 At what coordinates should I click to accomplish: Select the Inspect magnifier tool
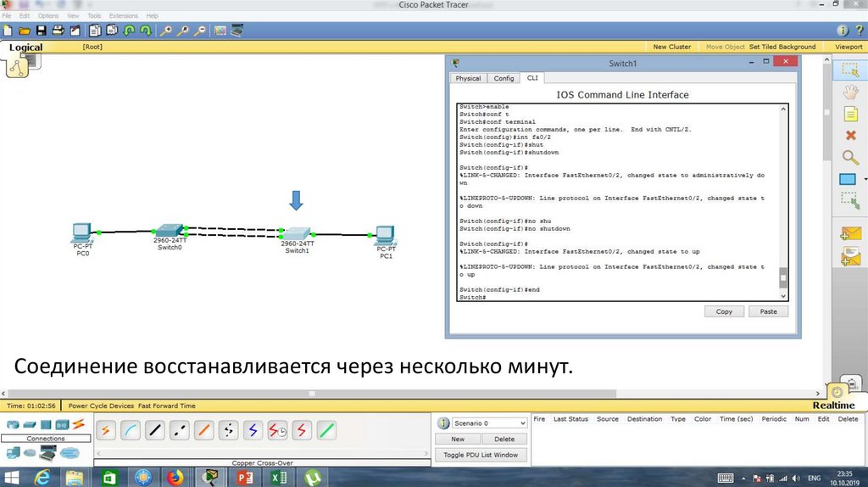coord(850,157)
